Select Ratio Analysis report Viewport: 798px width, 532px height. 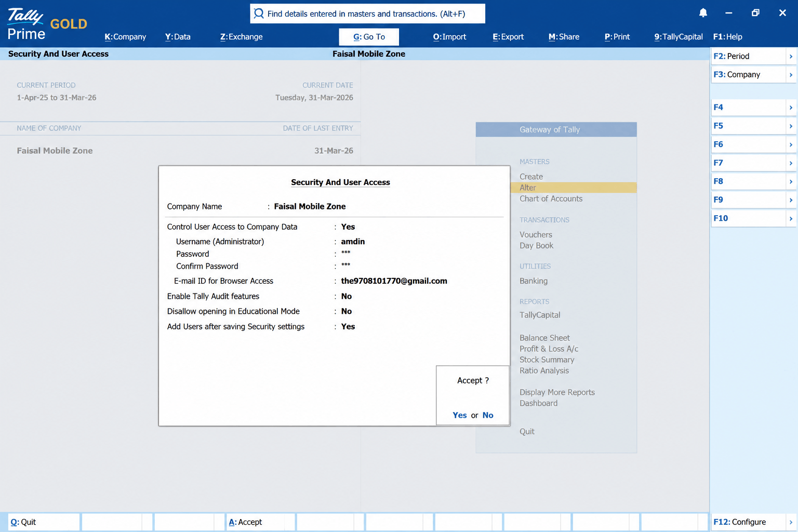(544, 370)
